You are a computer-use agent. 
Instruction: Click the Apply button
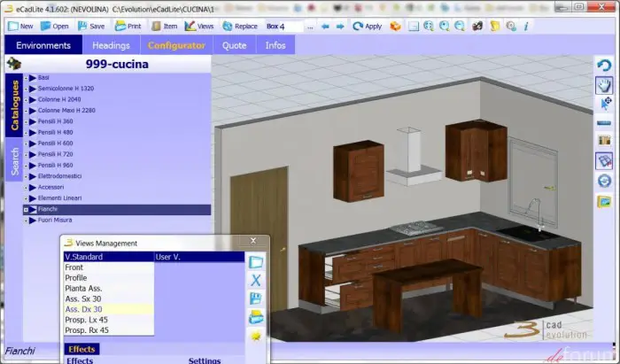pos(368,26)
